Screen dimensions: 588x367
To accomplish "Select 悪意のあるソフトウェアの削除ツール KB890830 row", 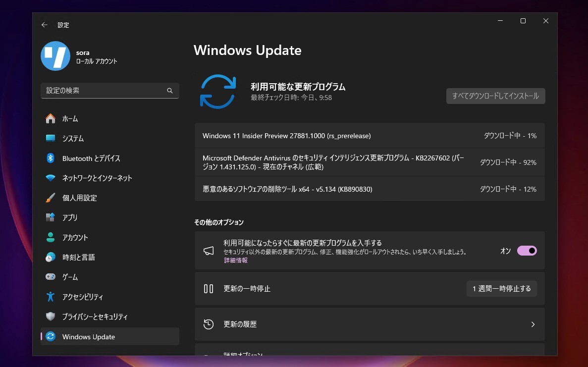I will pos(370,189).
